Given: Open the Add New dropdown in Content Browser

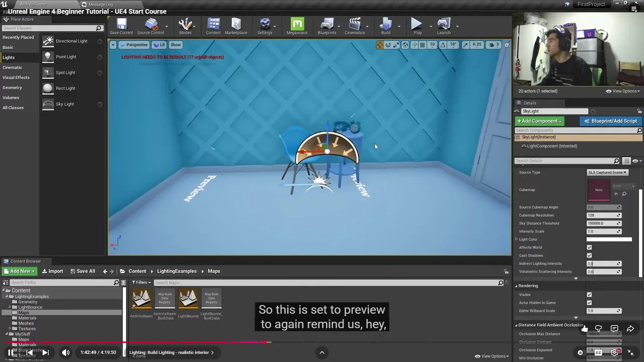Looking at the screenshot, I should tap(19, 271).
